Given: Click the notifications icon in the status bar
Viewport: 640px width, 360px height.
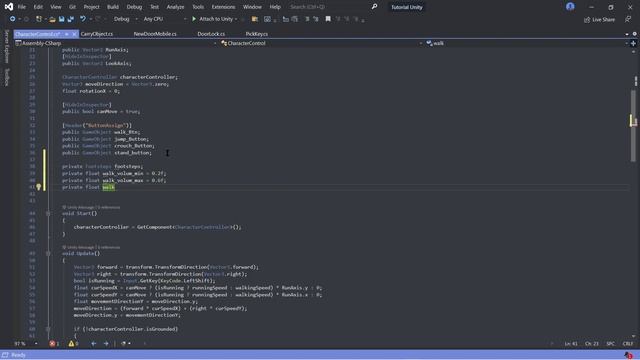Looking at the screenshot, I should pyautogui.click(x=628, y=355).
